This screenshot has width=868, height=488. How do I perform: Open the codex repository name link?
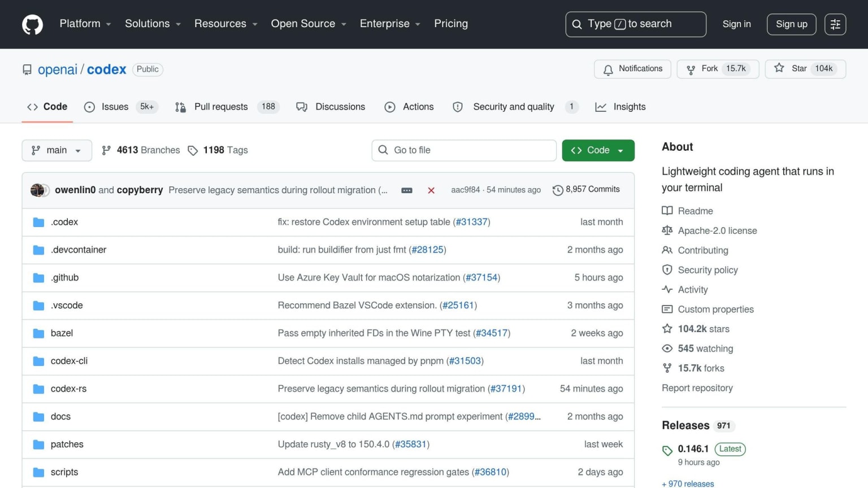tap(106, 69)
